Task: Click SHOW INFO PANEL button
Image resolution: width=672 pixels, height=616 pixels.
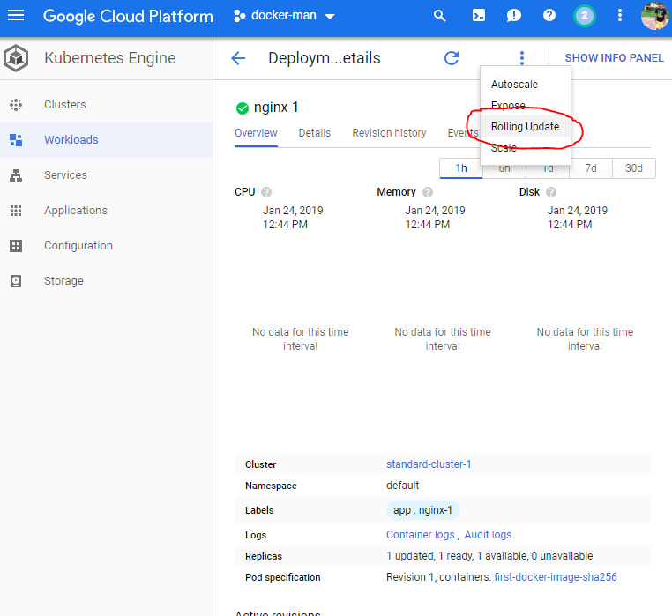Action: coord(614,58)
